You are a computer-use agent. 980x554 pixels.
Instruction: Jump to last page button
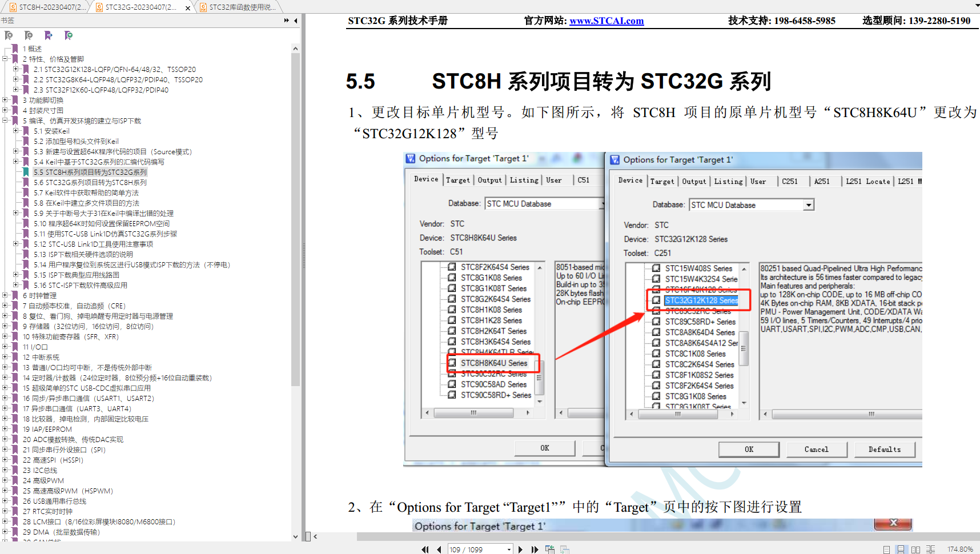pos(535,549)
